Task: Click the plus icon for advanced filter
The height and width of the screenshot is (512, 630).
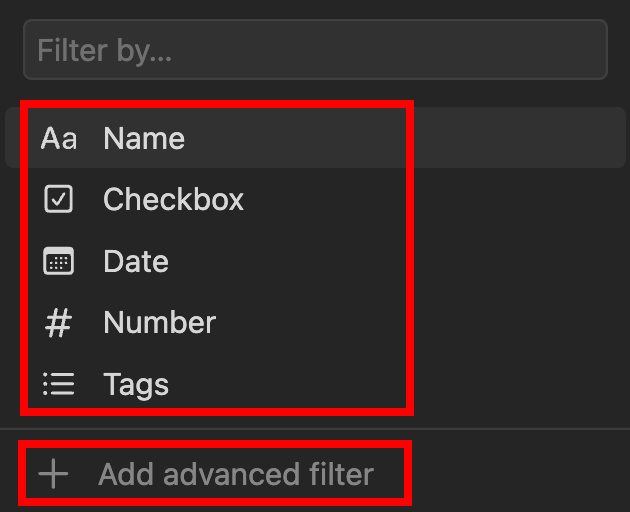Action: click(52, 474)
